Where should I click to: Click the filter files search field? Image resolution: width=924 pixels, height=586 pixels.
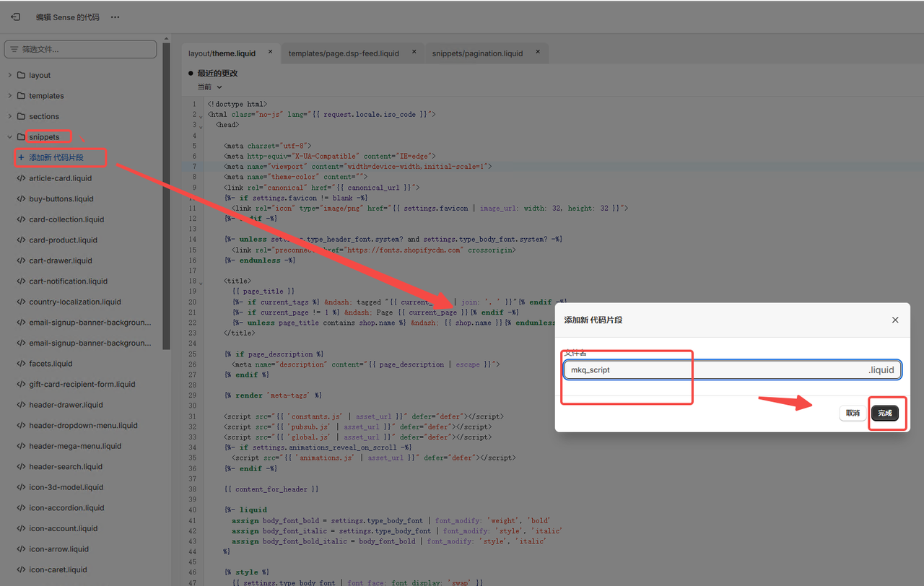(80, 49)
